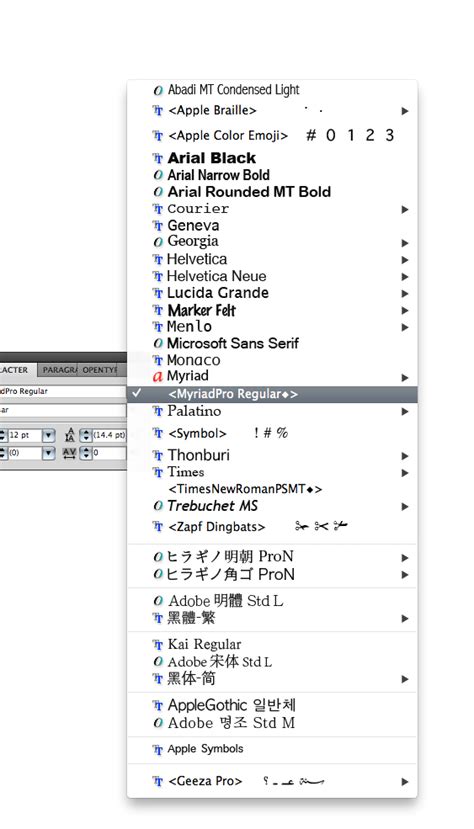Click the TrueType icon beside Apple Symbols
The width and height of the screenshot is (474, 829).
click(x=157, y=750)
